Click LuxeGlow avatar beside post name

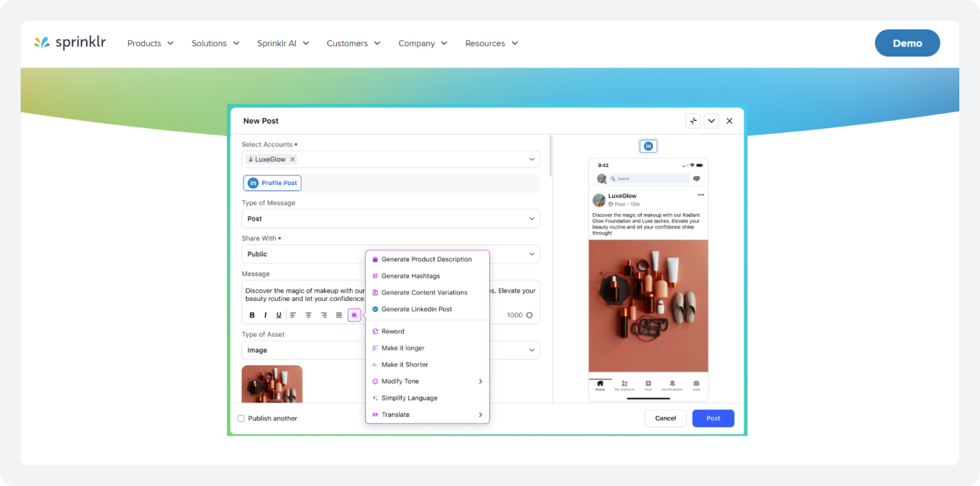pyautogui.click(x=599, y=200)
